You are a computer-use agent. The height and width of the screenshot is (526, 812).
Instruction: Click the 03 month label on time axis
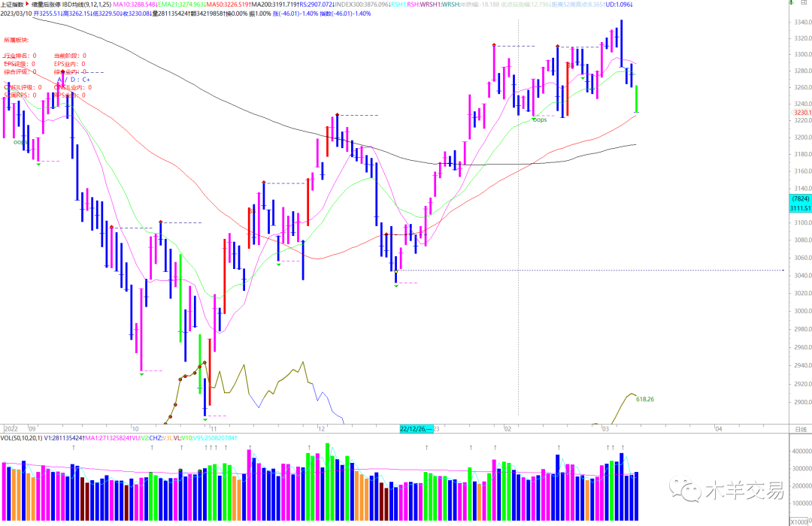click(x=605, y=428)
